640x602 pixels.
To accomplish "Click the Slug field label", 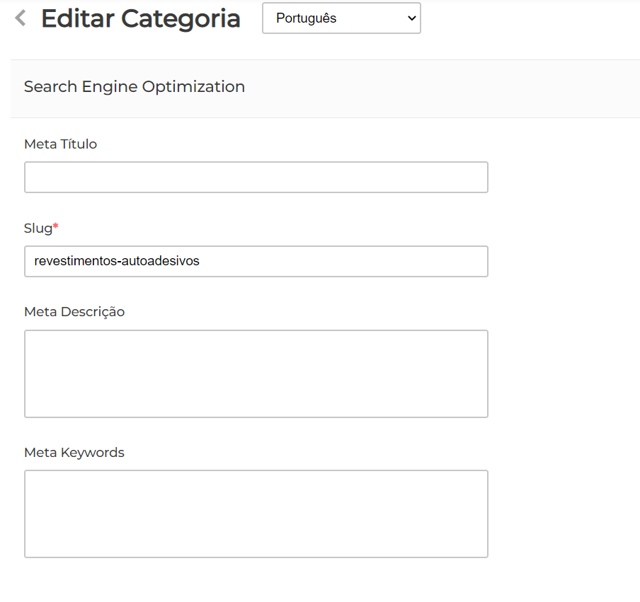I will (x=37, y=228).
